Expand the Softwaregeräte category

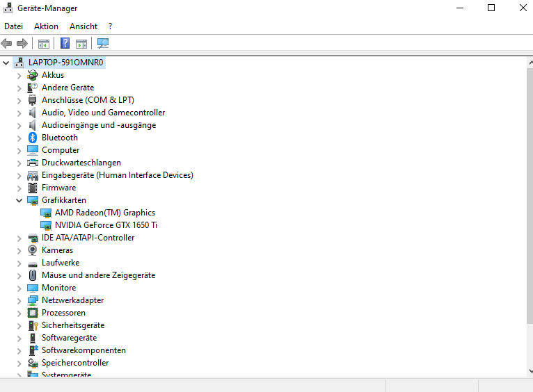point(19,338)
